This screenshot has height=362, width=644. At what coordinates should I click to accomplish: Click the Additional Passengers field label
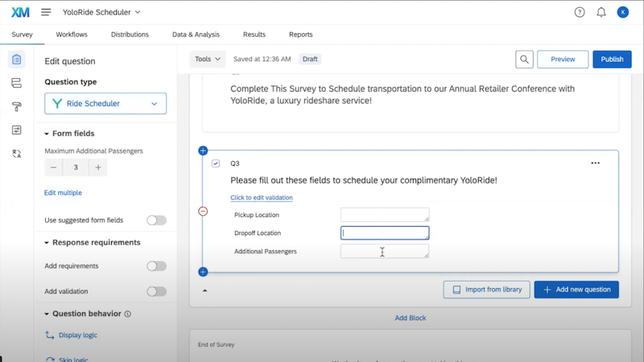(266, 251)
